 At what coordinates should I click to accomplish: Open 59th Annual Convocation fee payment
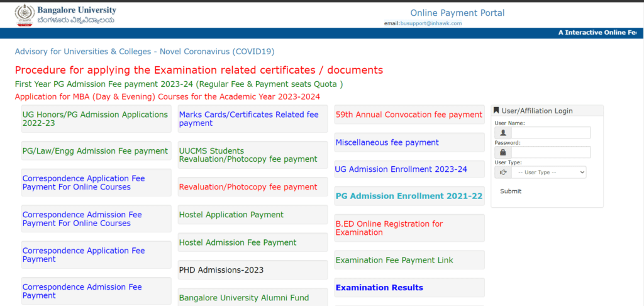pos(409,115)
